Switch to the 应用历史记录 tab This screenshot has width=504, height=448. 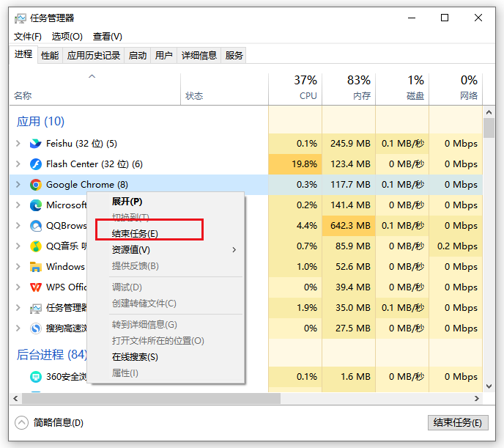coord(94,55)
